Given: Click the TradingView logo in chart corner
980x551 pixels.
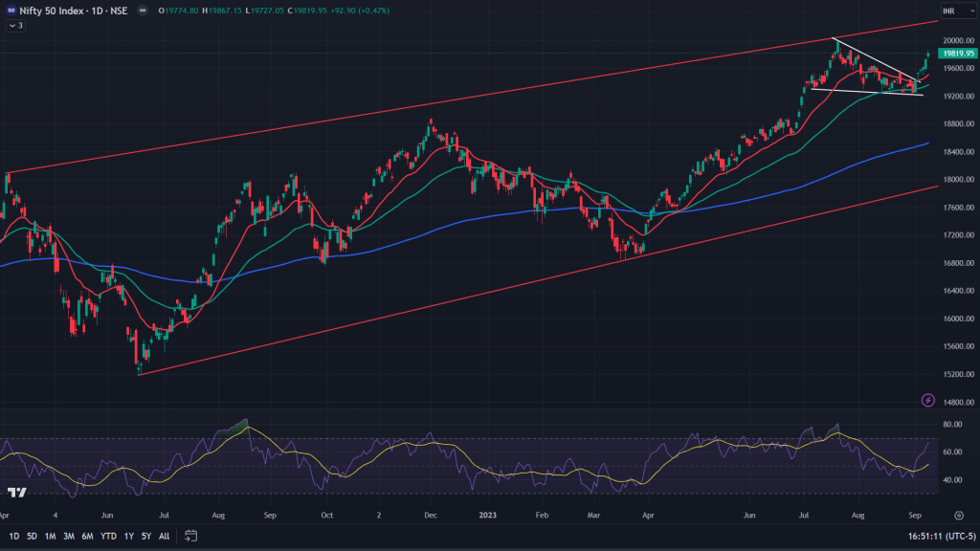Looking at the screenshot, I should pos(15,493).
